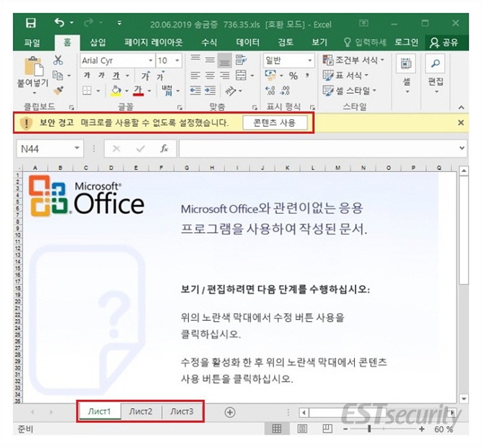Click the cell borders icon

[x=87, y=91]
